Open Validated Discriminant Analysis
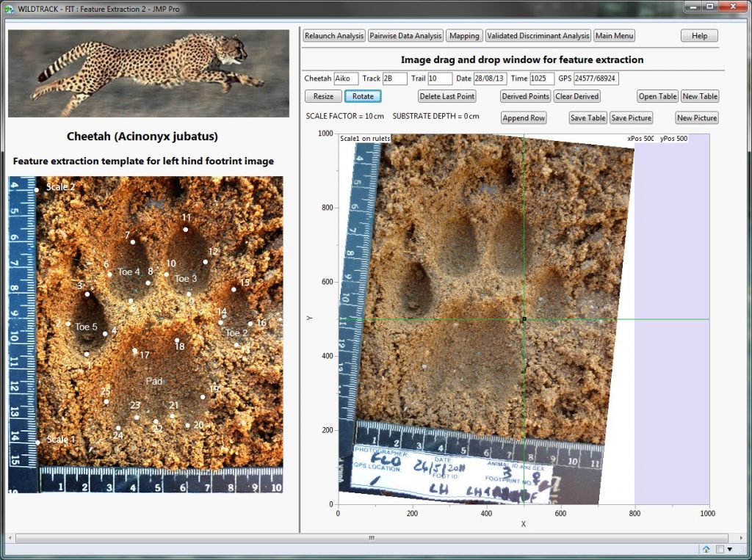 point(538,36)
